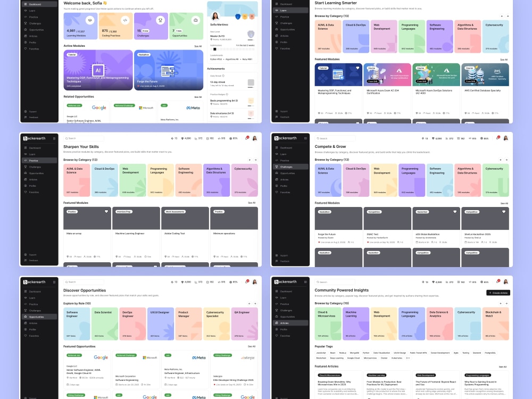The width and height of the screenshot is (532, 399).
Task: Click the blue shield badge on Sofia's profile card
Action: tap(238, 16)
